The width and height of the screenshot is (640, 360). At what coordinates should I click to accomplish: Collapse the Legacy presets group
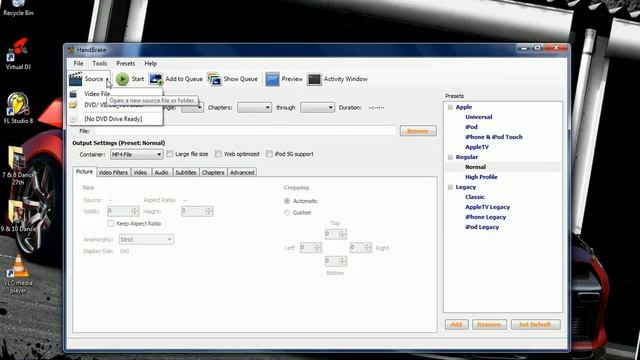point(450,187)
